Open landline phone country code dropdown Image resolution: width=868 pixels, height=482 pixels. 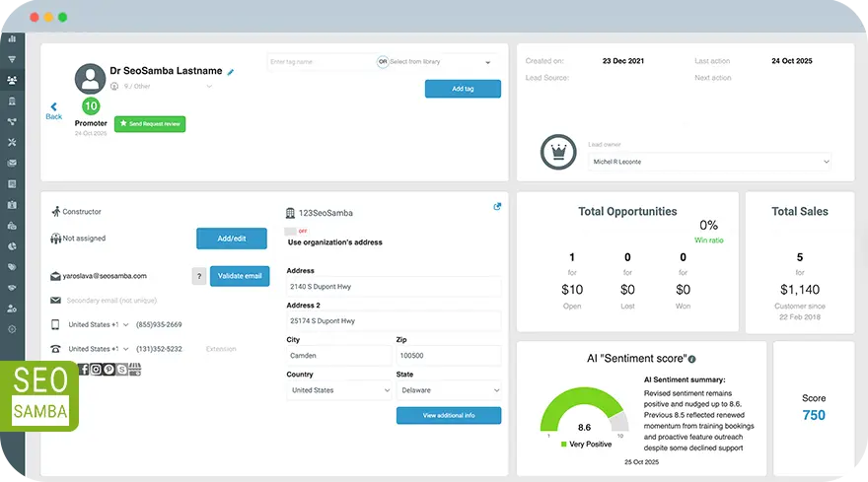pos(98,349)
